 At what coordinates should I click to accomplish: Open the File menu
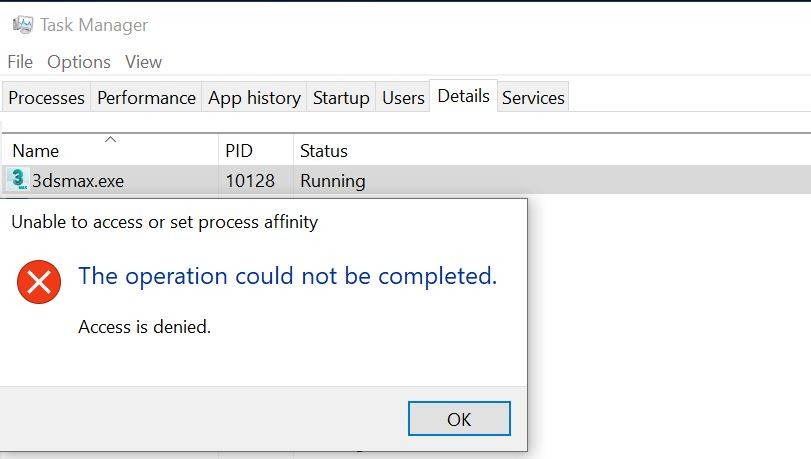point(20,62)
